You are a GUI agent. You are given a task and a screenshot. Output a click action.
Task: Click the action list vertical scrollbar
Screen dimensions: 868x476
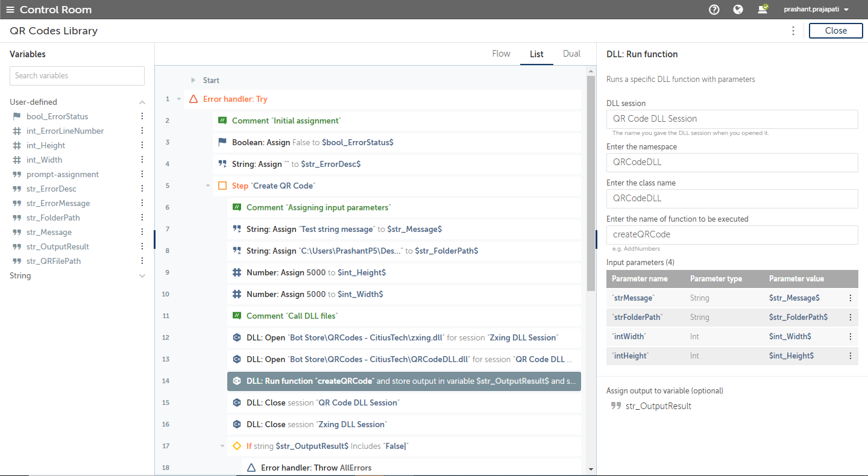point(591,181)
